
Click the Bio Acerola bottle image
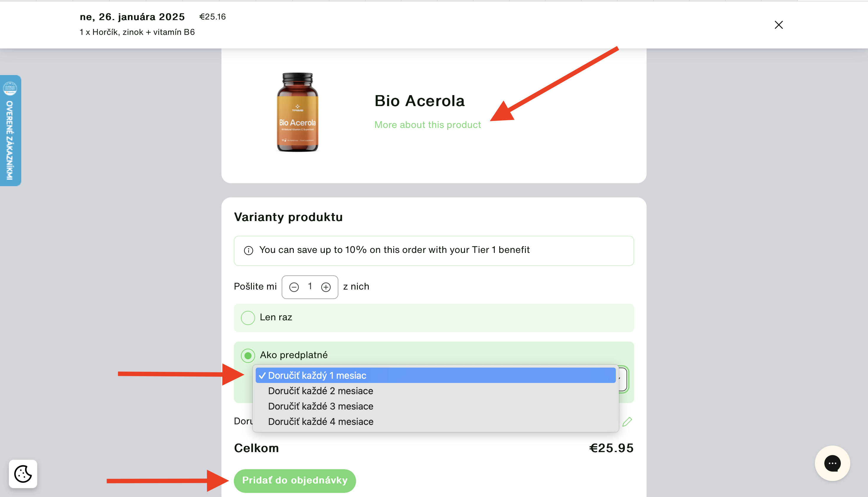(297, 112)
